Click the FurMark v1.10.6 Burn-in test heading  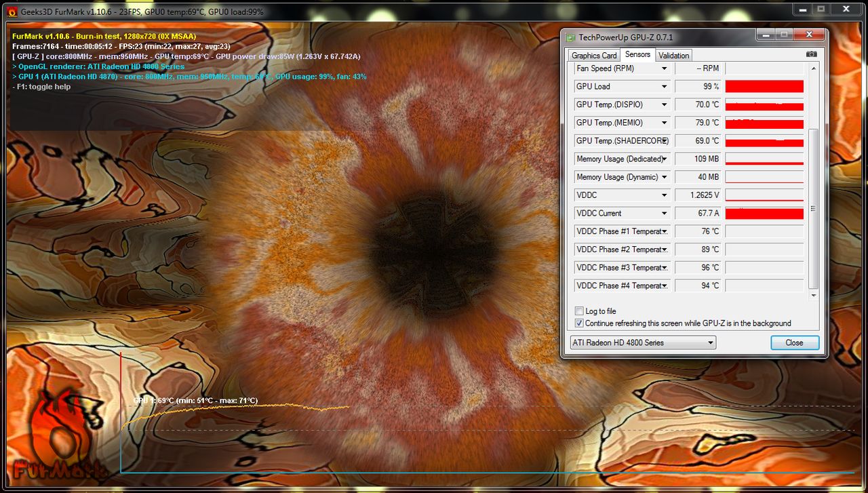[104, 36]
